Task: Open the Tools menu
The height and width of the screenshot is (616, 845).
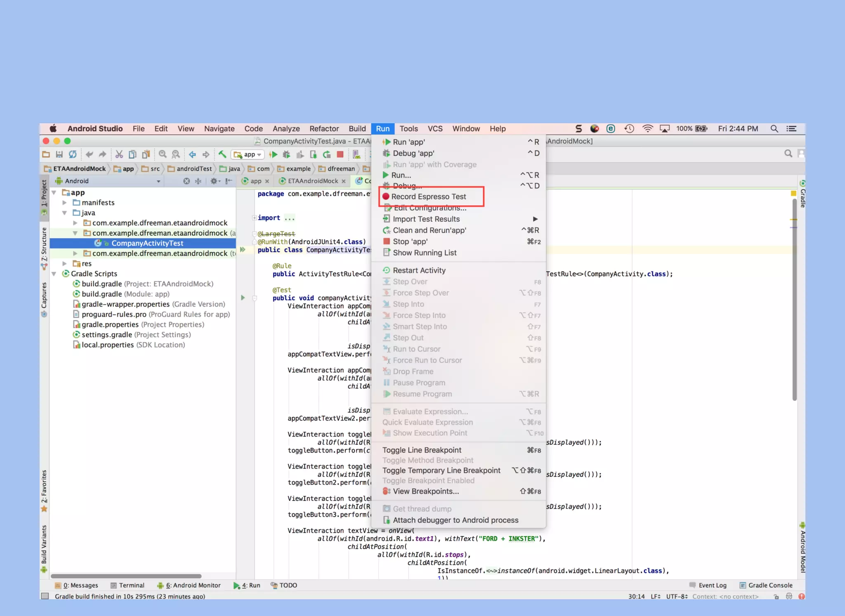Action: pos(408,129)
